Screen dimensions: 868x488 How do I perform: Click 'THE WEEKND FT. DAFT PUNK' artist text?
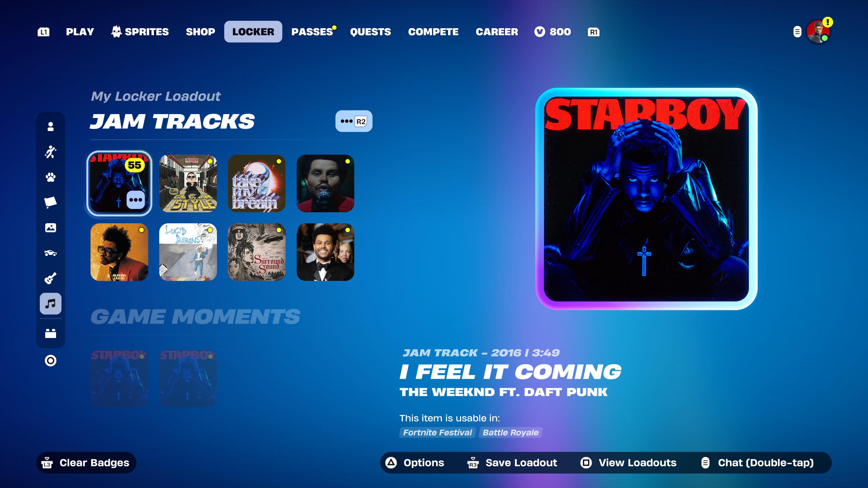[x=503, y=392]
